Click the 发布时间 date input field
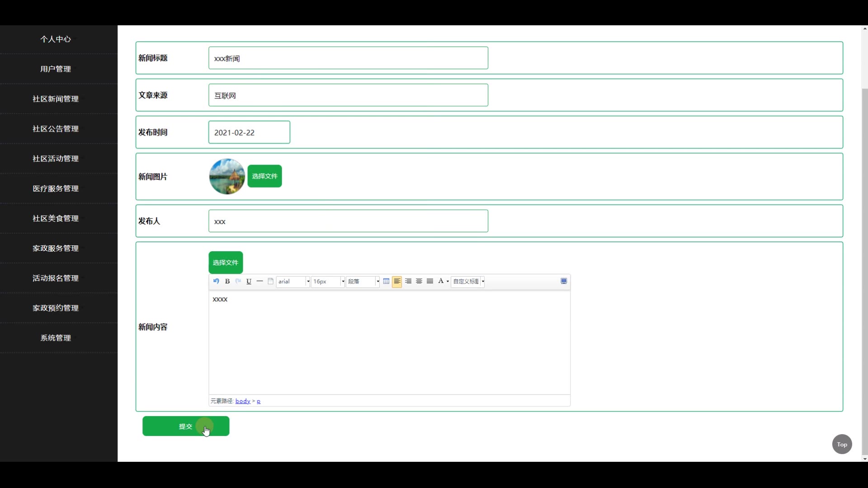The width and height of the screenshot is (868, 488). (249, 132)
